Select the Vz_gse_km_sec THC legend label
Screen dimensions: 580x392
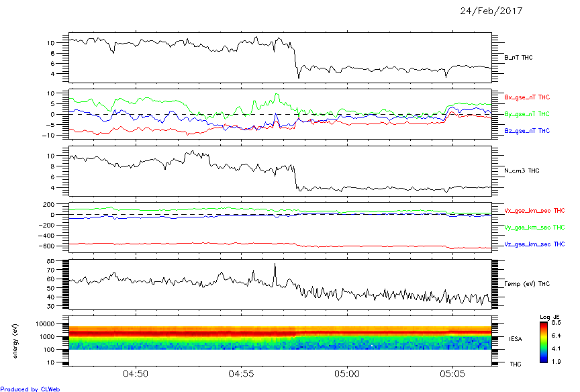[534, 244]
